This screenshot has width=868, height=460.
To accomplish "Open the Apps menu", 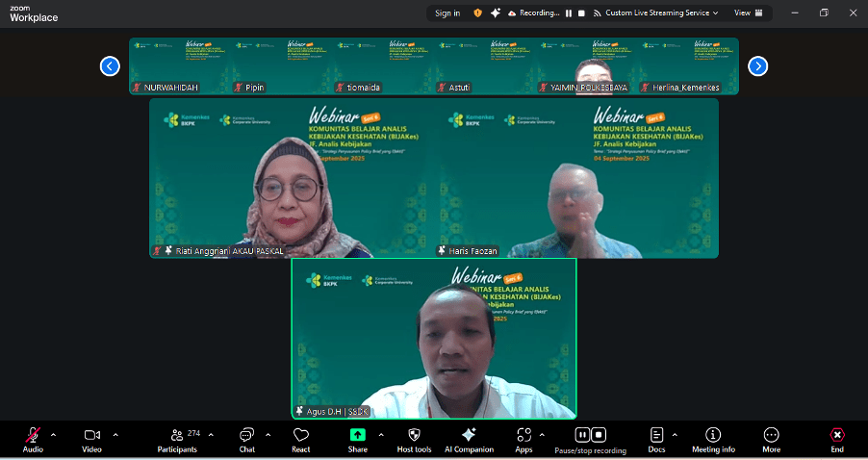I will coord(523,438).
